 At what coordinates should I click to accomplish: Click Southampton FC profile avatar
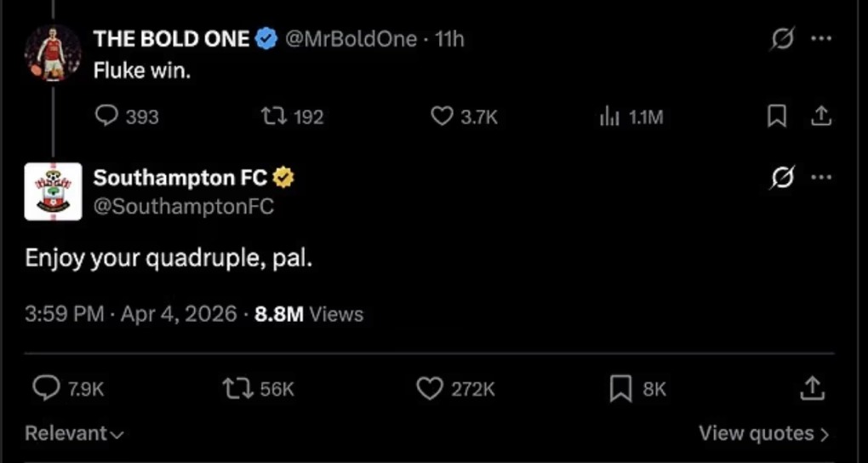click(x=53, y=191)
